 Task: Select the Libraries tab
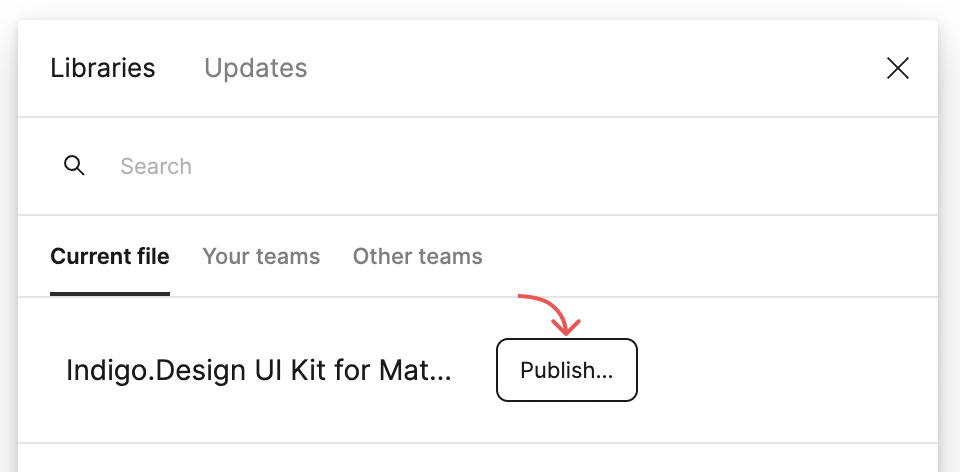point(103,68)
